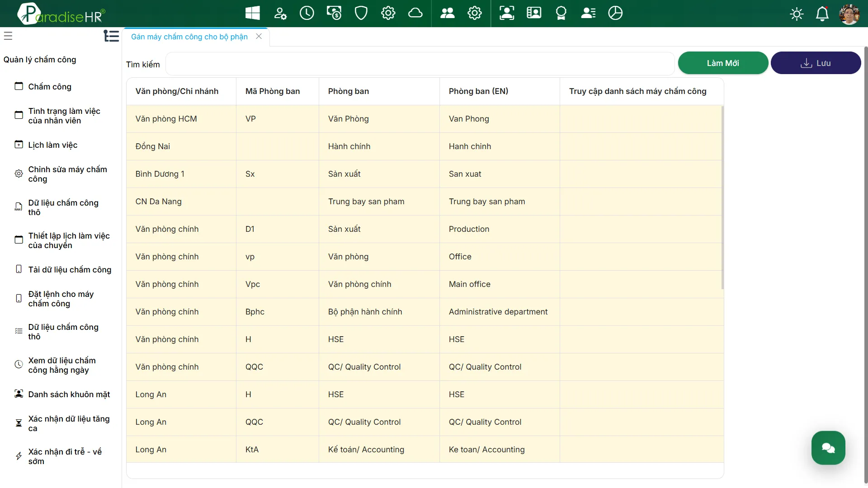Open the lightbulb head idea icon
This screenshot has height=488, width=868.
tap(561, 13)
